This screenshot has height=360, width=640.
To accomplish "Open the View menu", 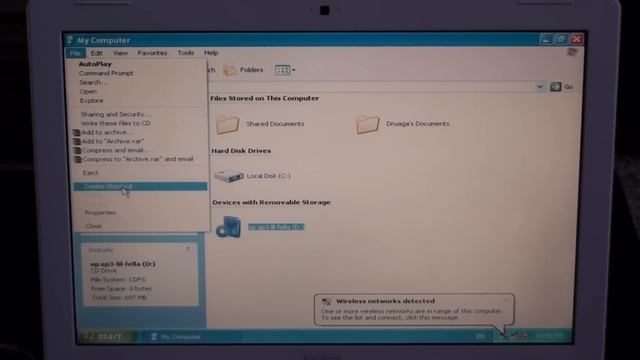I will click(x=120, y=53).
